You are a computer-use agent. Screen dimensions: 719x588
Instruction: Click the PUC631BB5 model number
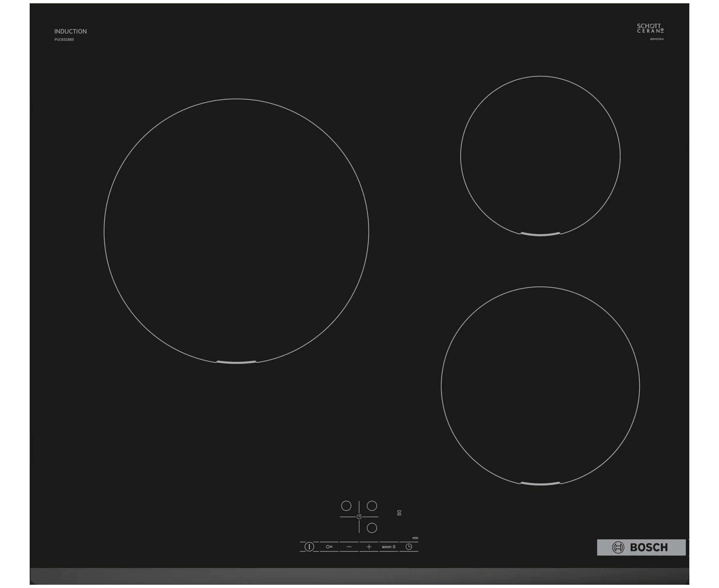64,40
